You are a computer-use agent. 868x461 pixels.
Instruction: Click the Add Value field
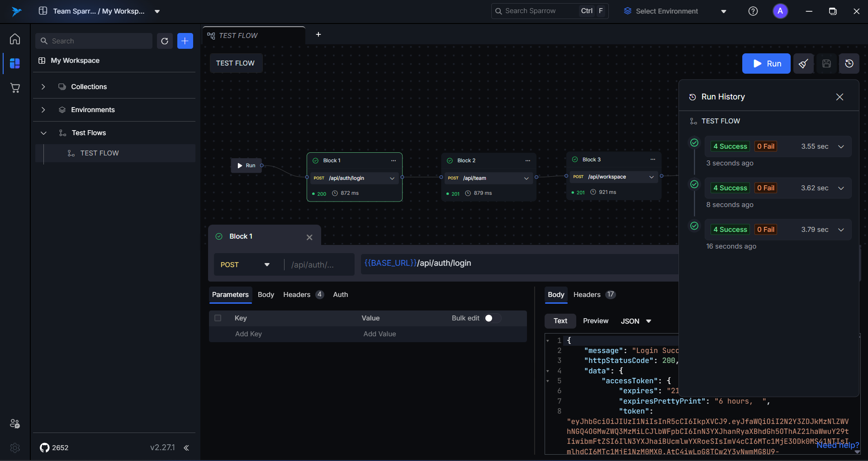coord(379,334)
